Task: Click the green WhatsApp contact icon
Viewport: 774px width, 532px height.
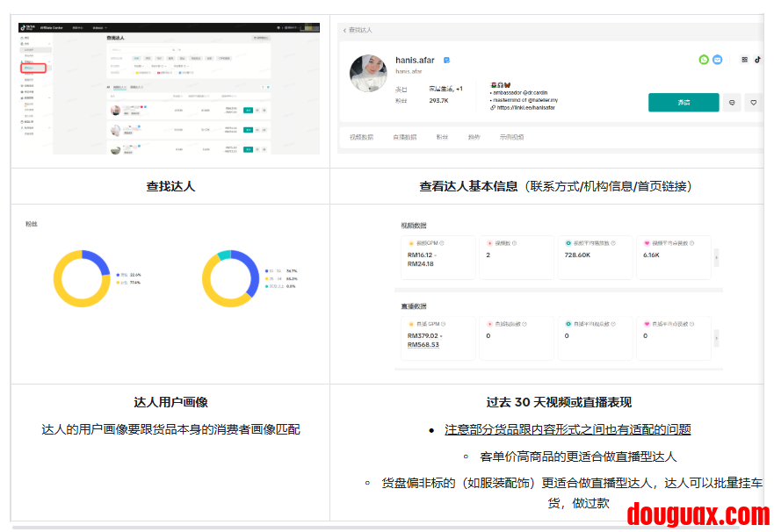Action: 704,60
